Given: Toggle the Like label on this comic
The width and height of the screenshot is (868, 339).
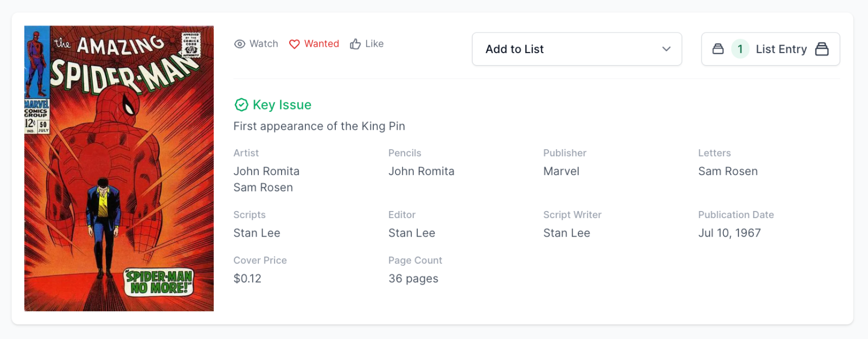Looking at the screenshot, I should point(374,44).
